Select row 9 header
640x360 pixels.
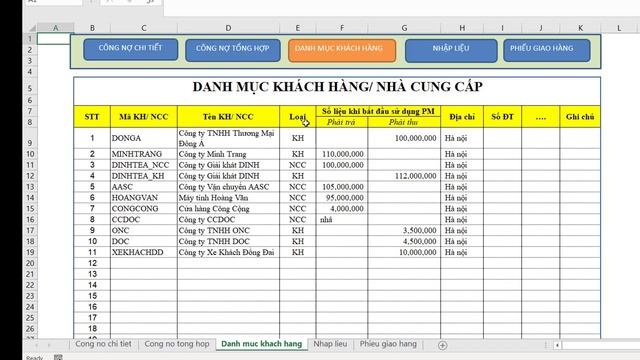(30, 138)
